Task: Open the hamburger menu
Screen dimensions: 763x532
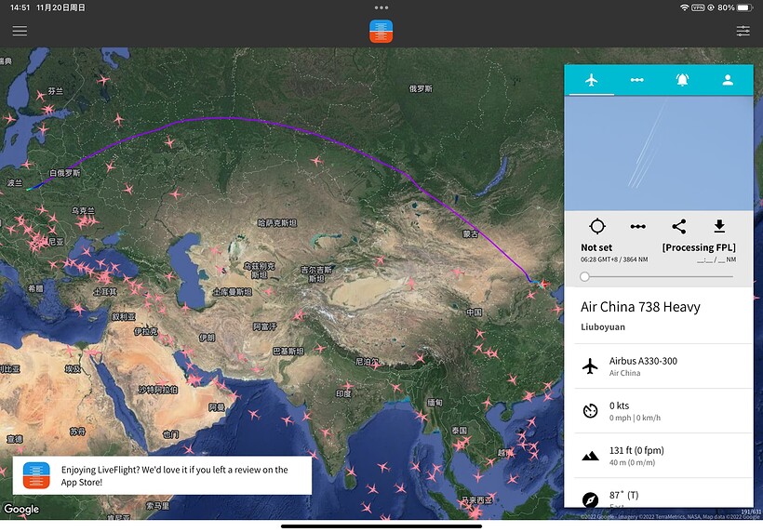Action: tap(20, 31)
